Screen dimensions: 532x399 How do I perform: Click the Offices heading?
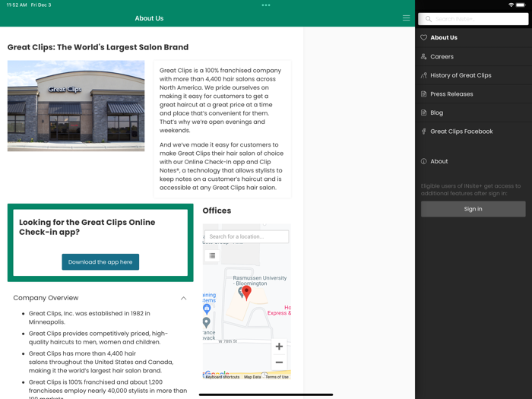(217, 211)
